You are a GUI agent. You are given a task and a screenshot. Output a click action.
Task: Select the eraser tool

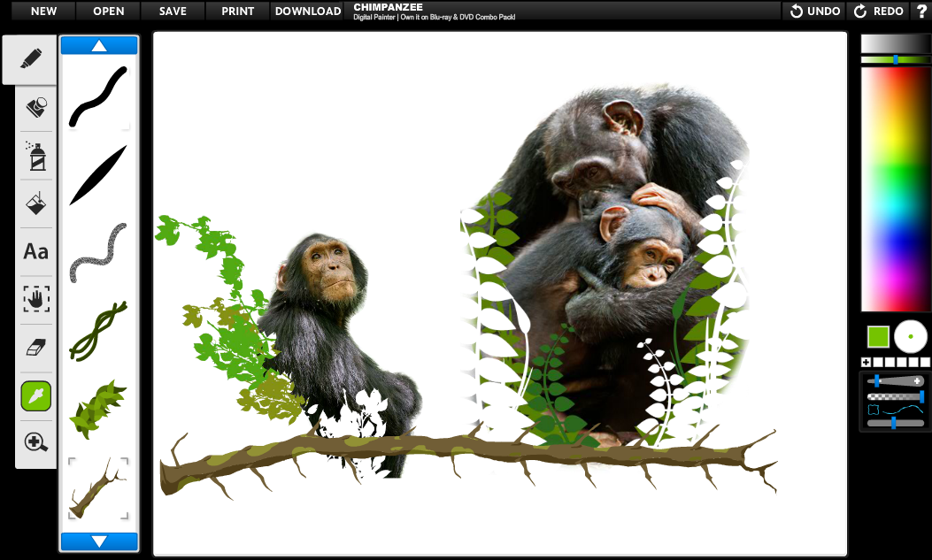[36, 348]
